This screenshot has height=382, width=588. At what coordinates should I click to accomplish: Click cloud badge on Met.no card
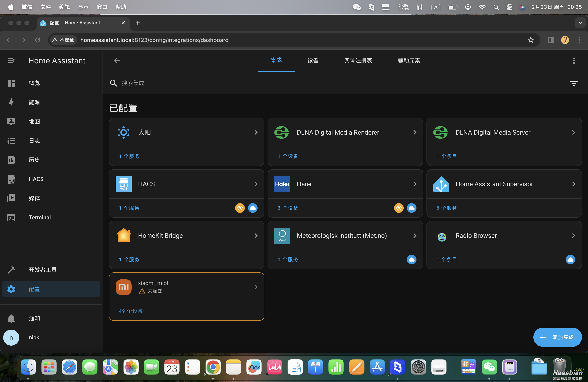(x=411, y=260)
